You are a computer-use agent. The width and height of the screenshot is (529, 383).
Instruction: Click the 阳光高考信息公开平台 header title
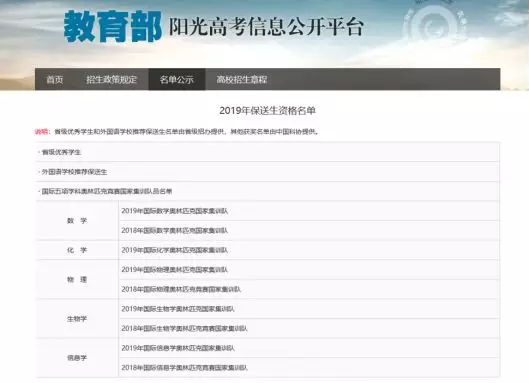click(266, 26)
